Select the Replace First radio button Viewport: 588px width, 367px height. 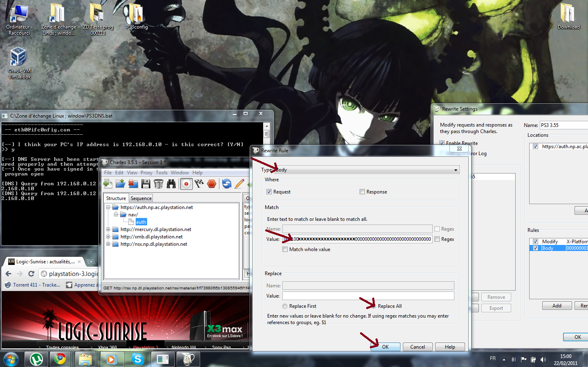tap(285, 306)
